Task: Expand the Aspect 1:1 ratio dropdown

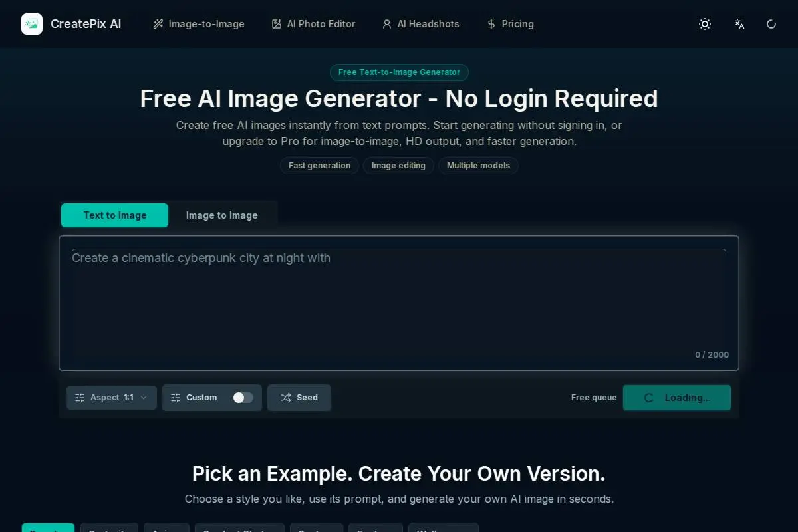Action: click(112, 398)
